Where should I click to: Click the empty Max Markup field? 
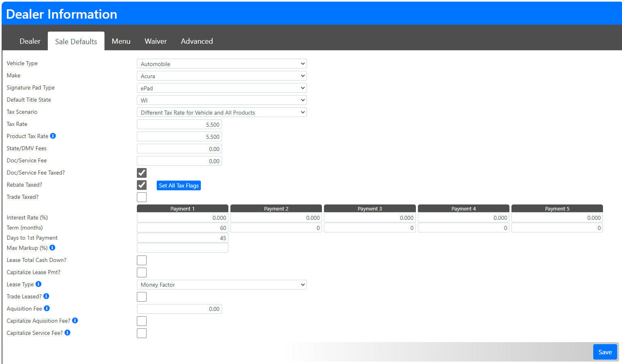[x=183, y=248]
